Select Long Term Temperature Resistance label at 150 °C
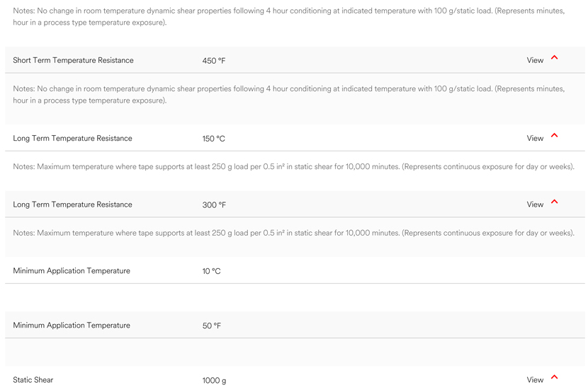588x392 pixels. point(72,138)
